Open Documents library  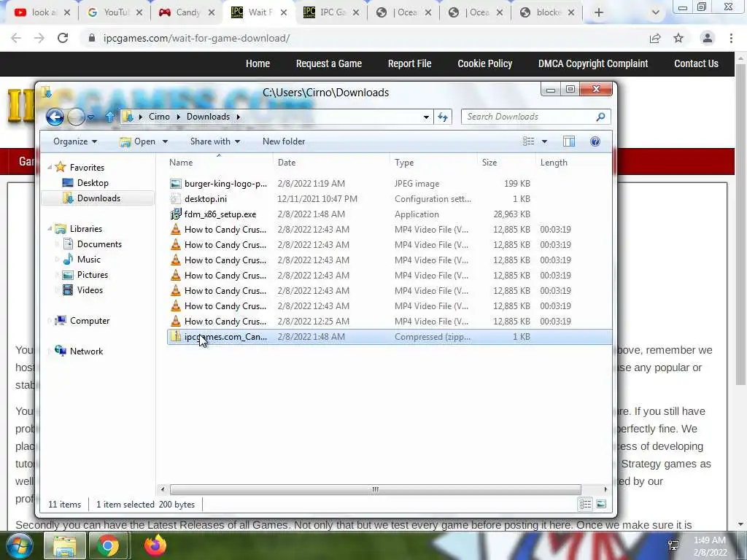(99, 244)
